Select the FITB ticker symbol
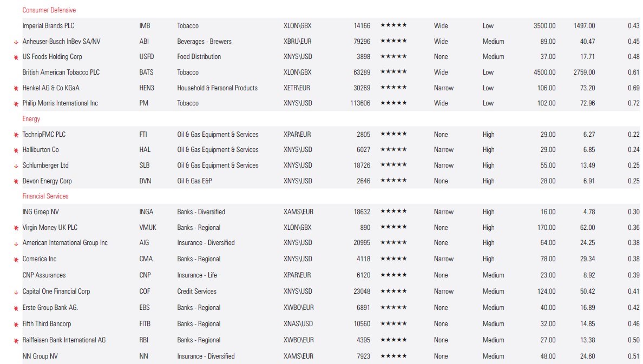643x364 pixels. tap(146, 324)
